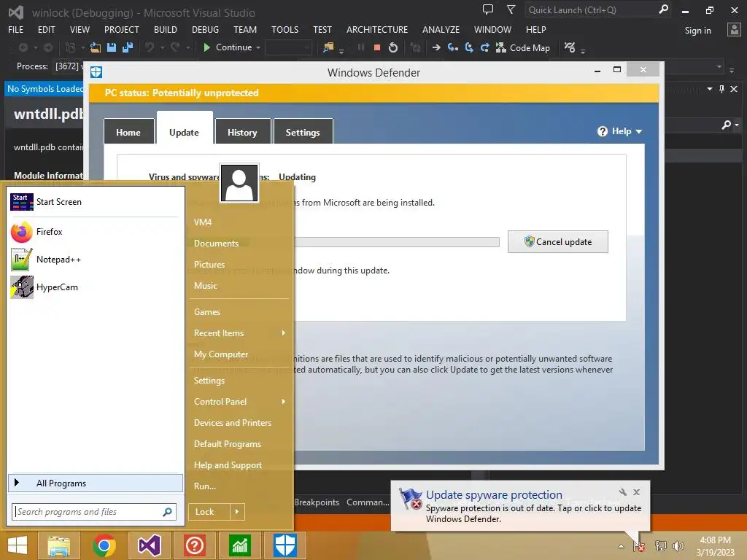This screenshot has width=747, height=560.
Task: Click the Save icon in Visual Studio toolbar
Action: (112, 47)
